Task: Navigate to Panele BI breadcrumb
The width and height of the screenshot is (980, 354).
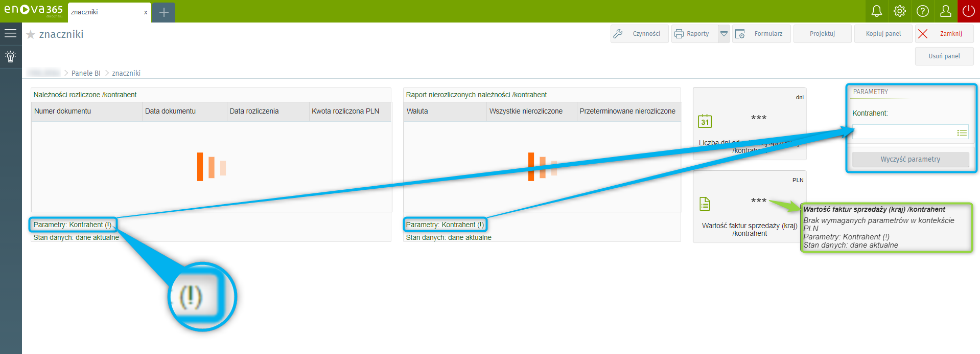Action: [x=86, y=73]
